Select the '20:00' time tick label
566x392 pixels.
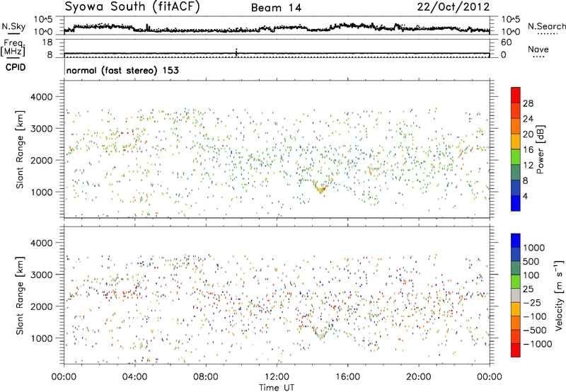pyautogui.click(x=418, y=377)
